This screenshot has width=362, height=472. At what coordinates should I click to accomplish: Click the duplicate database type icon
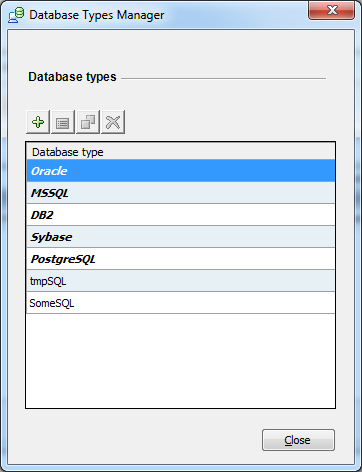[x=88, y=122]
